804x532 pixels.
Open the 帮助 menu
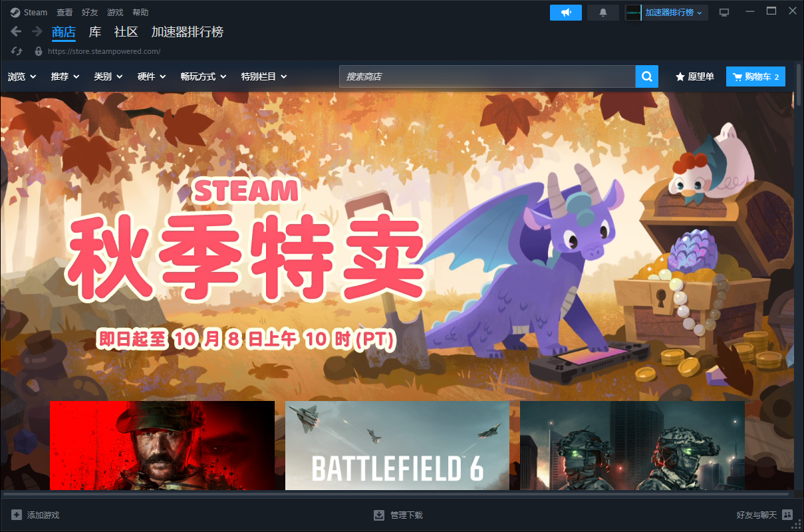pos(140,12)
